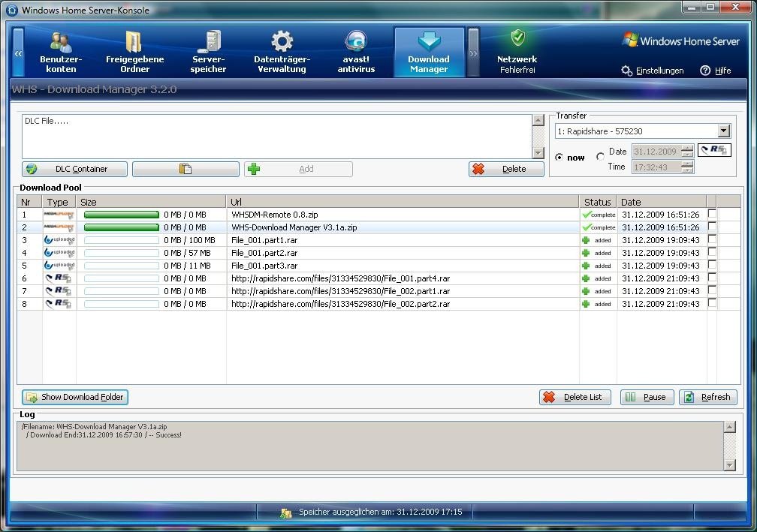This screenshot has width=757, height=532.
Task: Open the download folder with Show Download Folder
Action: tap(75, 397)
